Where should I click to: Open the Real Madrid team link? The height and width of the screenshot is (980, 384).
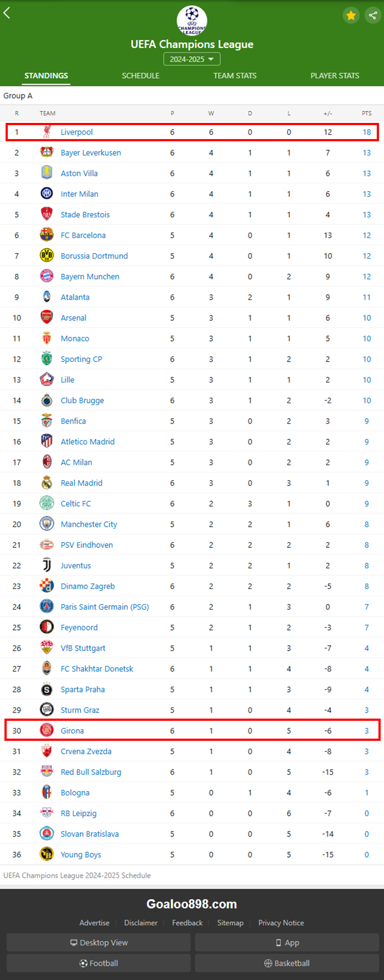click(x=81, y=483)
